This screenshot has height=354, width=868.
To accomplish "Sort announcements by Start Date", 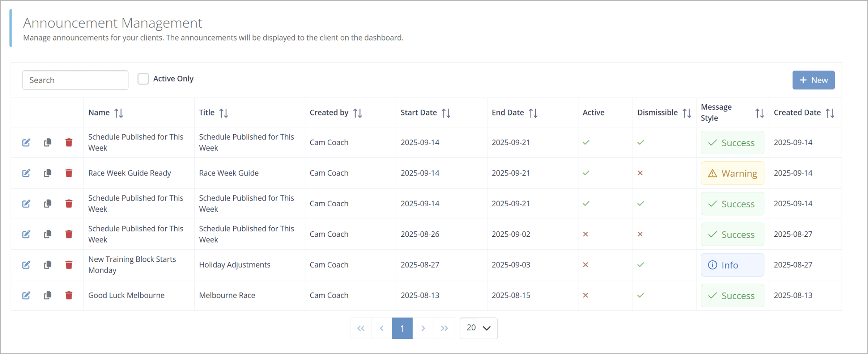I will tap(446, 113).
